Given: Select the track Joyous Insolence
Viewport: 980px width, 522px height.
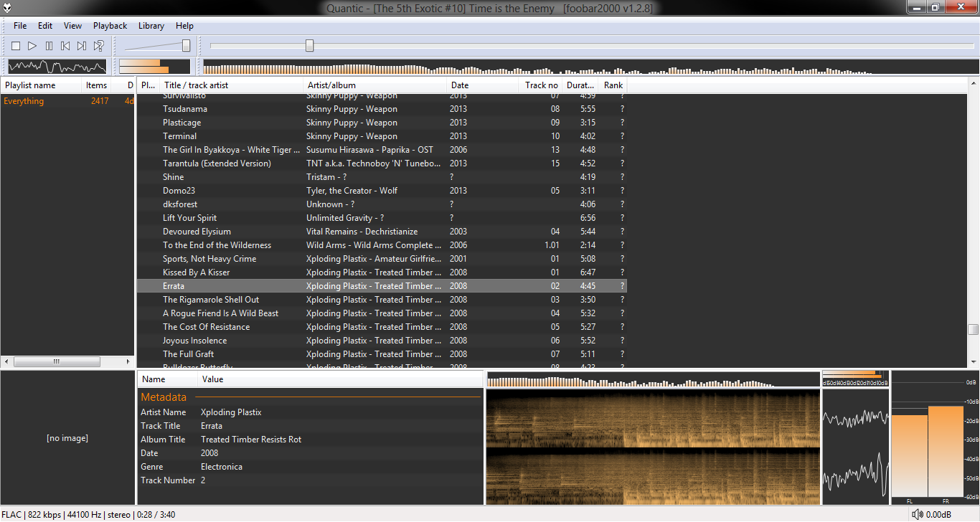Looking at the screenshot, I should (x=382, y=341).
